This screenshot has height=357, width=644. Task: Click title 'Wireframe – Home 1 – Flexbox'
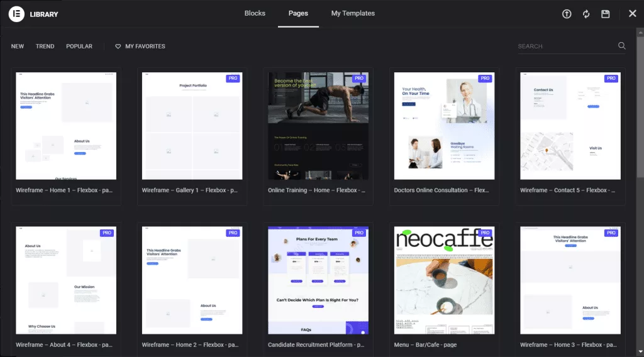[64, 190]
